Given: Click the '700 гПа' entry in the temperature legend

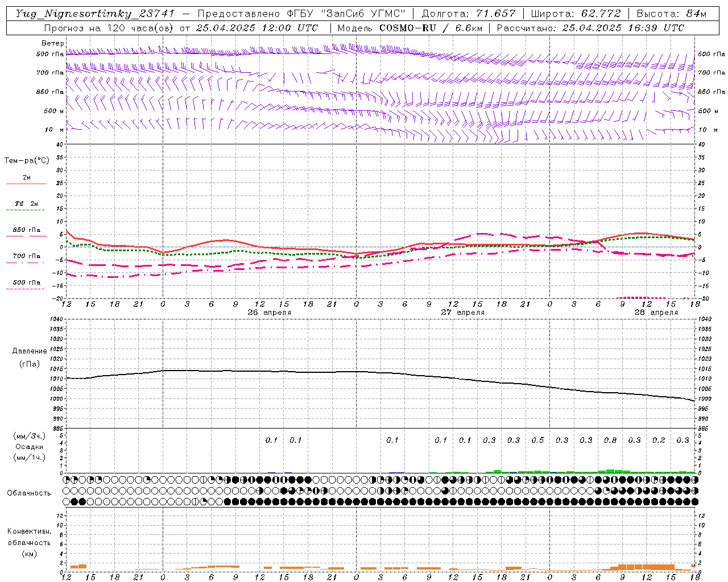Looking at the screenshot, I should click(27, 256).
